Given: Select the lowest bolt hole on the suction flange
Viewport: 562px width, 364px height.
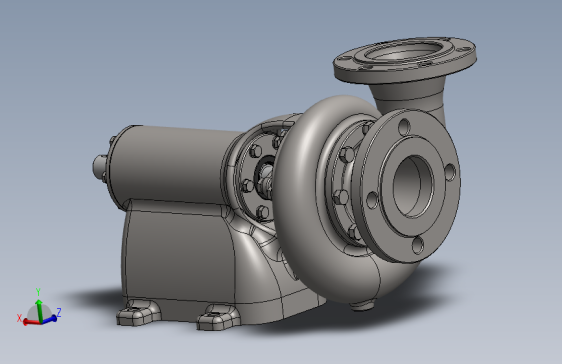Looking at the screenshot, I should [x=418, y=245].
